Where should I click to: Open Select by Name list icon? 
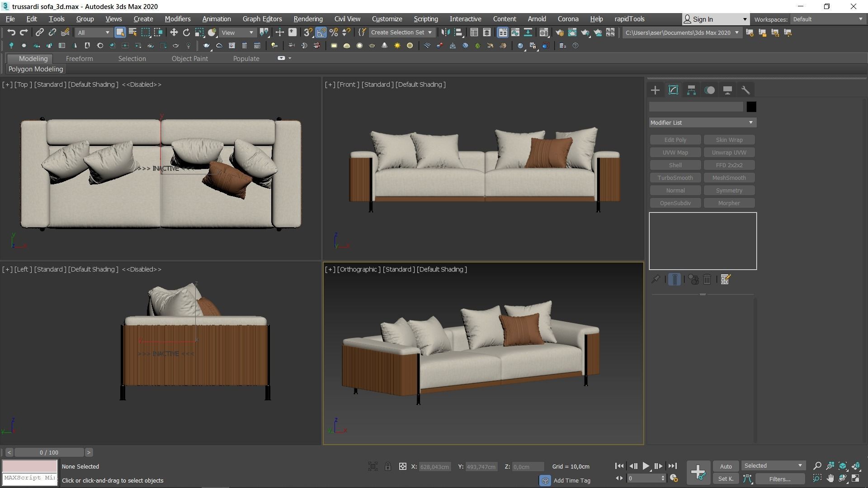132,32
